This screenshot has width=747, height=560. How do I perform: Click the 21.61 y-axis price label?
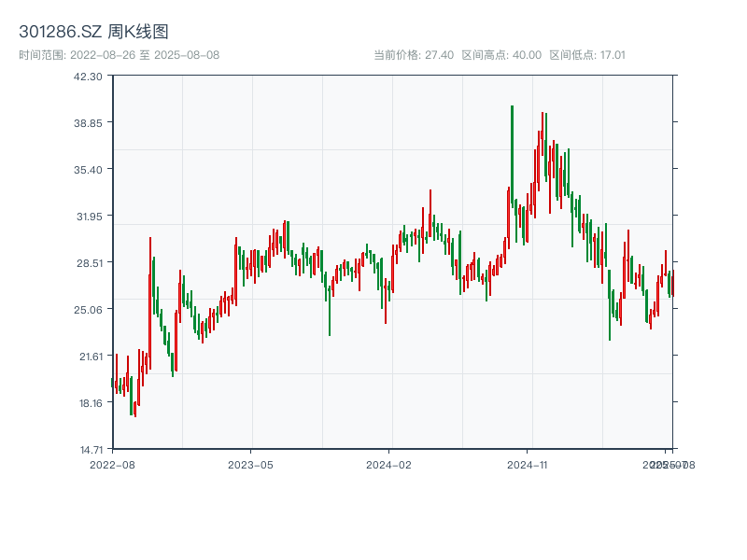(x=91, y=357)
